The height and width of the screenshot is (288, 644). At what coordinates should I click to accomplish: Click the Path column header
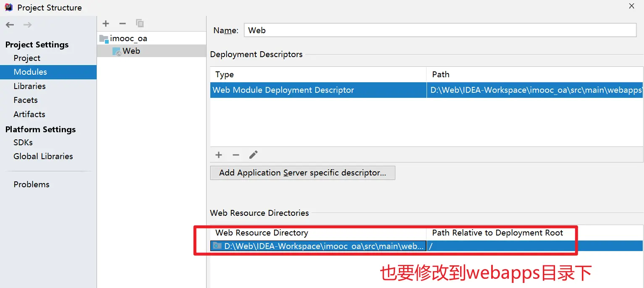click(x=535, y=74)
